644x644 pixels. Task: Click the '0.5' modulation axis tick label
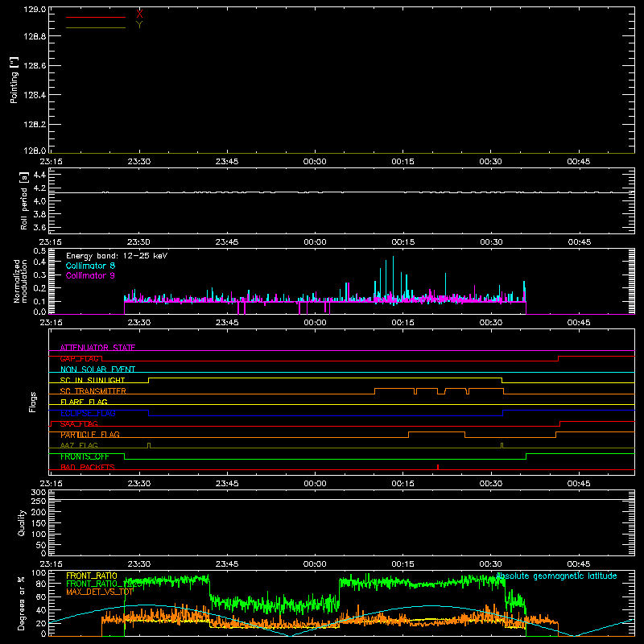coord(39,250)
